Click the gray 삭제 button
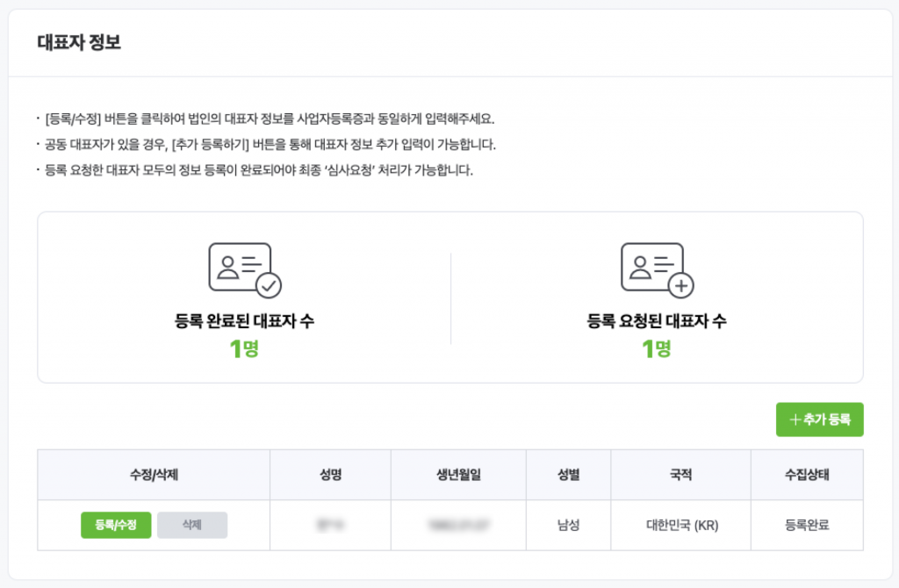 tap(192, 525)
